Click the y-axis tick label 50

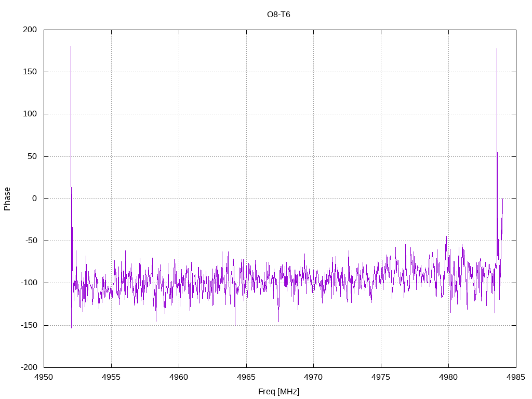click(x=32, y=156)
